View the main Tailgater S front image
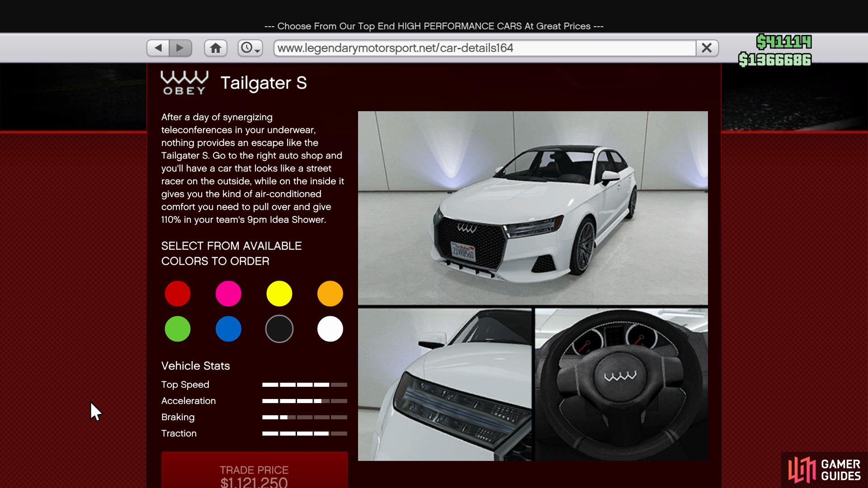868x488 pixels. [533, 208]
